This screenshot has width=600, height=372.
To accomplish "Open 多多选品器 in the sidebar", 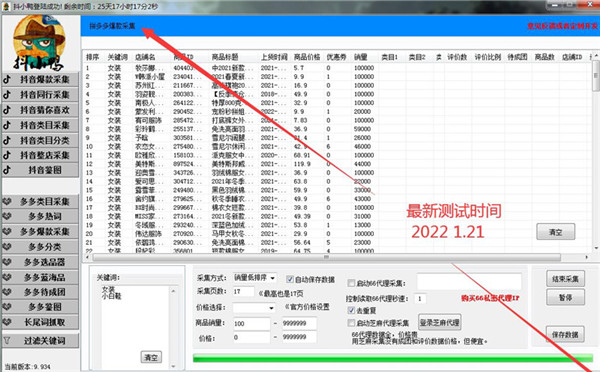I will pos(40,262).
